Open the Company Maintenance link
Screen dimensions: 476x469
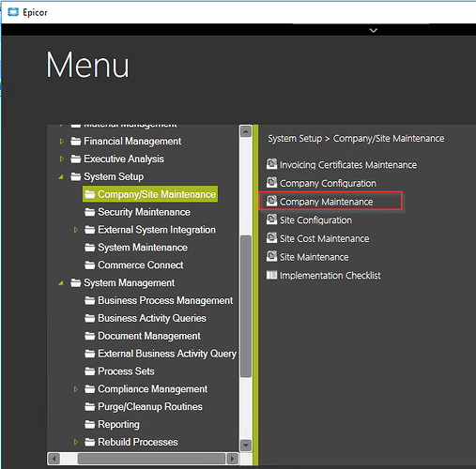[326, 202]
